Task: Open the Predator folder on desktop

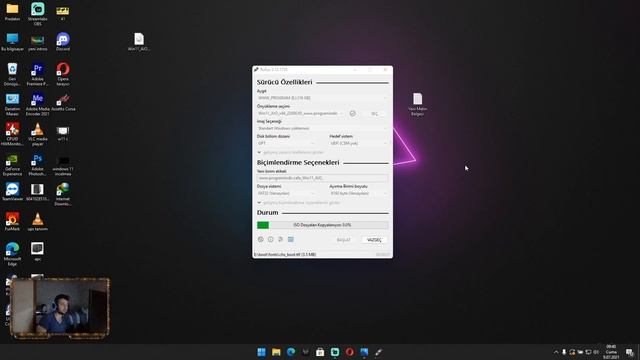Action: tap(12, 12)
